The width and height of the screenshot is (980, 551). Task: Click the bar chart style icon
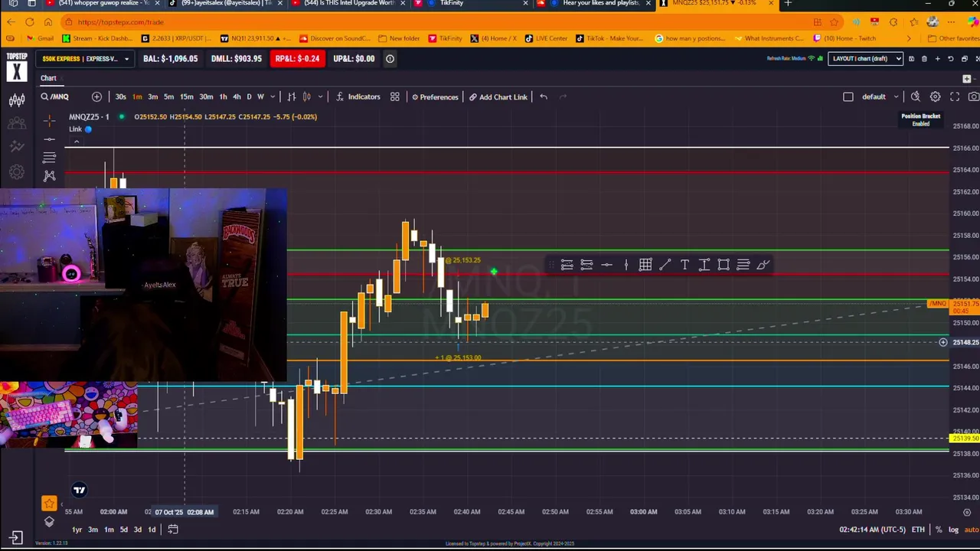[x=291, y=97]
